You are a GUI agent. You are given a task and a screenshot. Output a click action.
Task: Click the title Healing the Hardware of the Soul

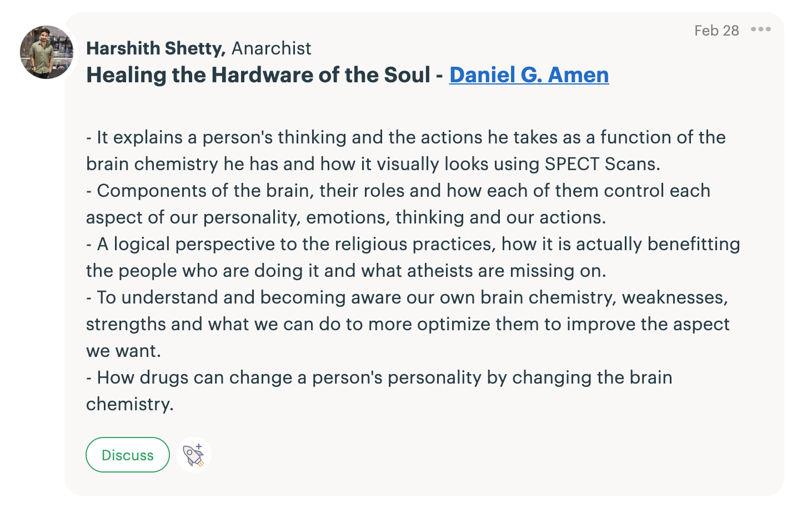258,75
